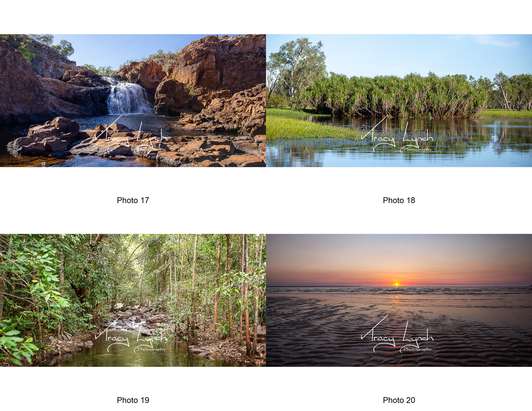This screenshot has height=411, width=532.
Task: Click the "Photography" watermark text on wetland photo
Action: (417, 149)
